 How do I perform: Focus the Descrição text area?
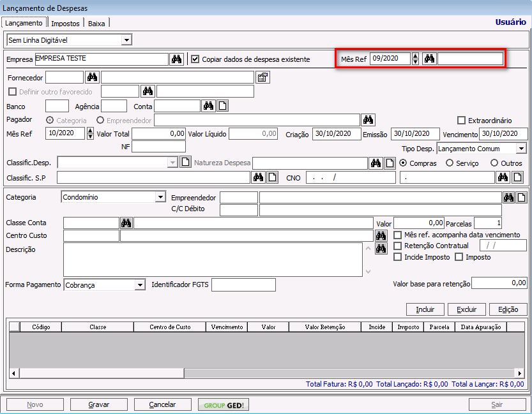pos(213,260)
